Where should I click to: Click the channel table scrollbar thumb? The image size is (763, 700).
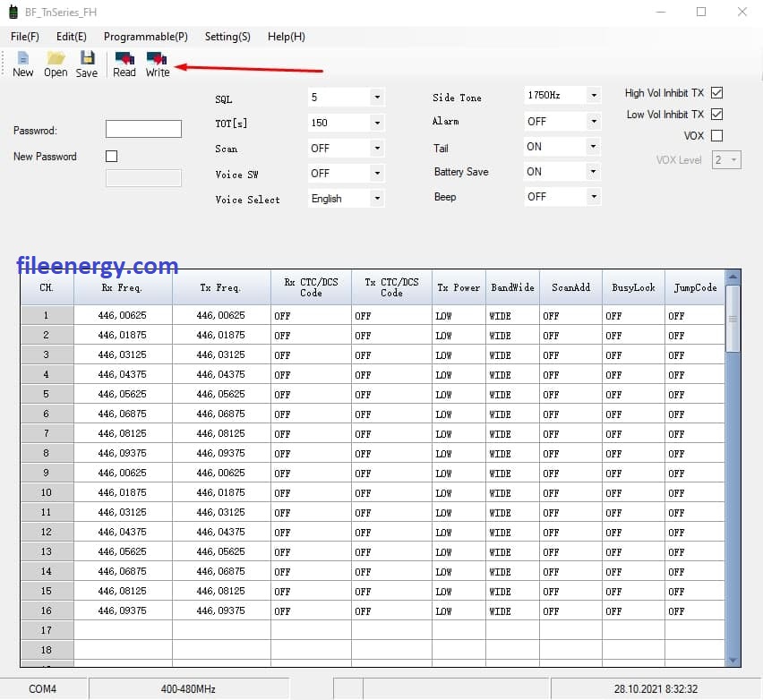point(733,319)
